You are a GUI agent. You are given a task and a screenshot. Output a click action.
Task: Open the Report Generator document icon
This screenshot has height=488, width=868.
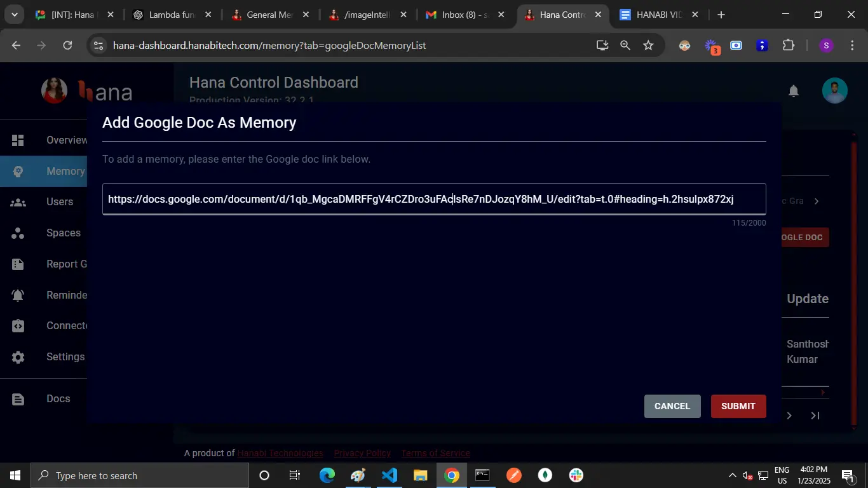18,264
